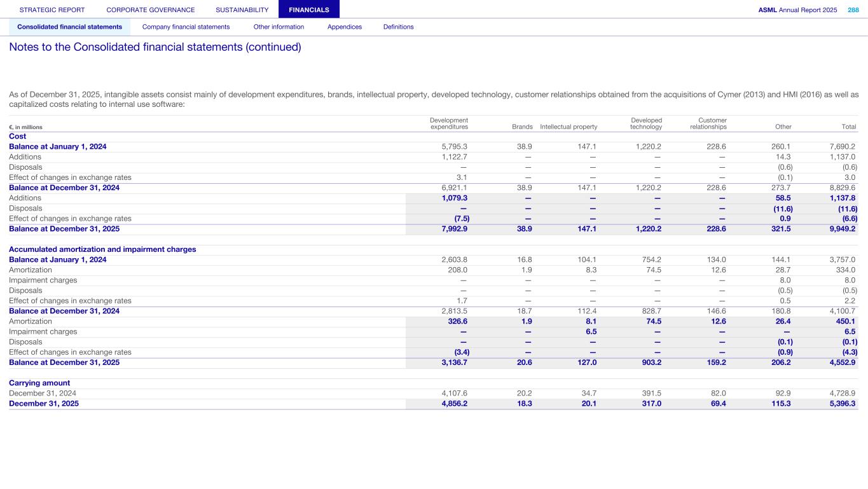Open Consolidated financial statements sub-tab
The width and height of the screenshot is (868, 489).
point(70,27)
